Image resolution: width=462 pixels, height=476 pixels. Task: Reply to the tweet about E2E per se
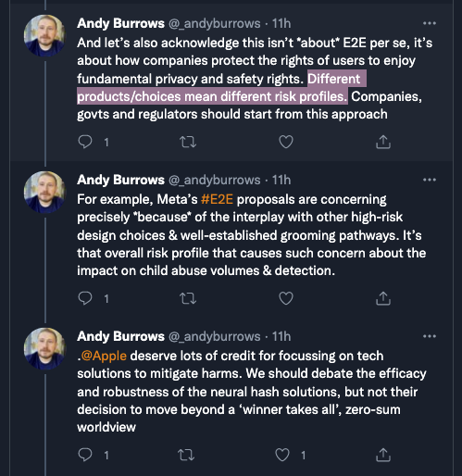click(x=85, y=143)
